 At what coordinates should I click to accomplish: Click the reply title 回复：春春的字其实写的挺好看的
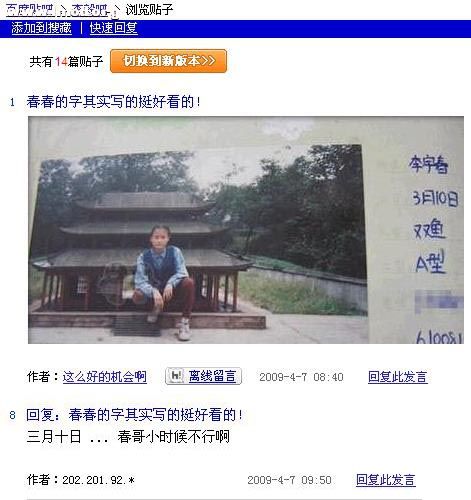tap(135, 415)
